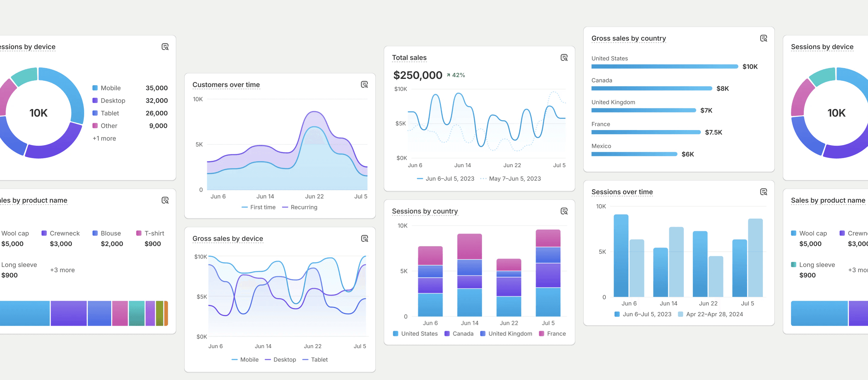Screen dimensions: 868x380
Task: Select the United Kingdom $7K bar
Action: 643,111
